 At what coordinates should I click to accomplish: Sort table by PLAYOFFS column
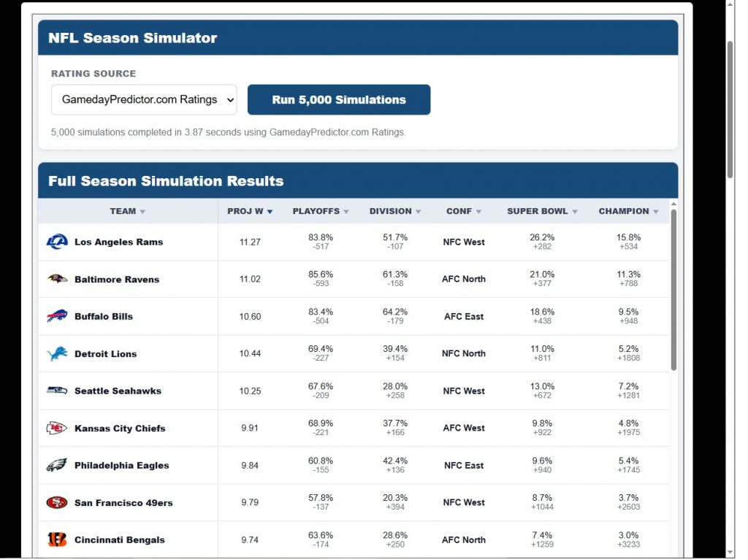[321, 211]
